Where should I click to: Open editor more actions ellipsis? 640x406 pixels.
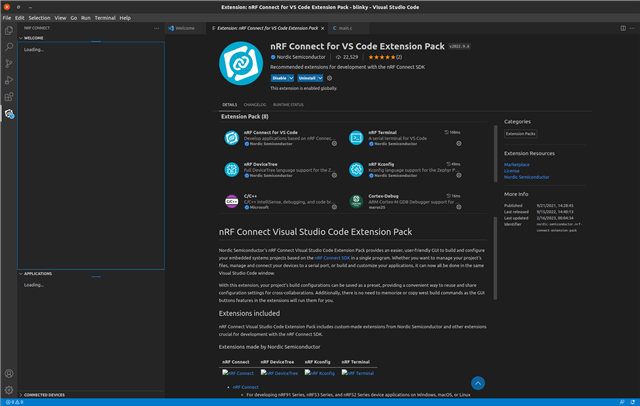[632, 28]
